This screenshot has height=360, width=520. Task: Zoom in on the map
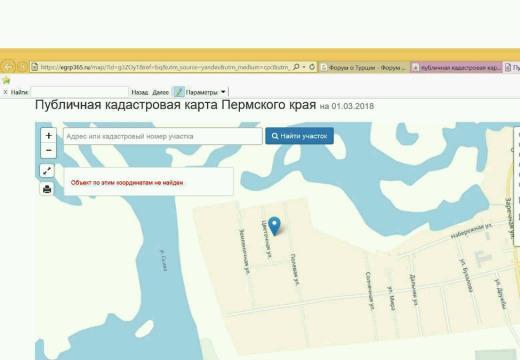[x=49, y=136]
